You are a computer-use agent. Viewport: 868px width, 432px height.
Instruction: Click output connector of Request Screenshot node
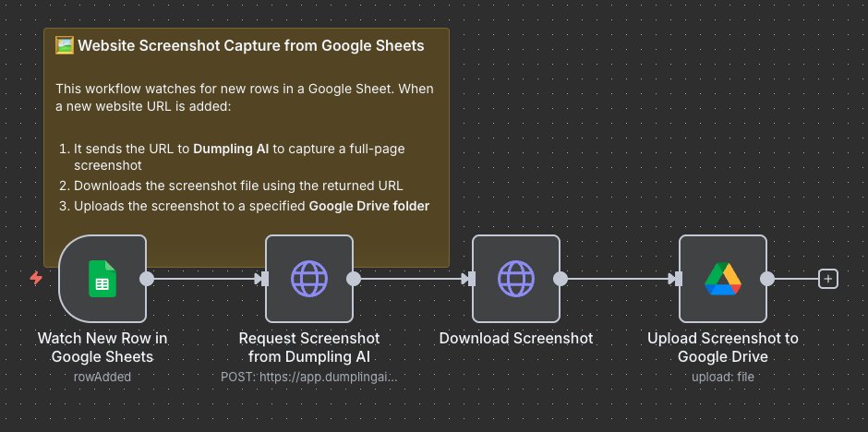tap(353, 279)
